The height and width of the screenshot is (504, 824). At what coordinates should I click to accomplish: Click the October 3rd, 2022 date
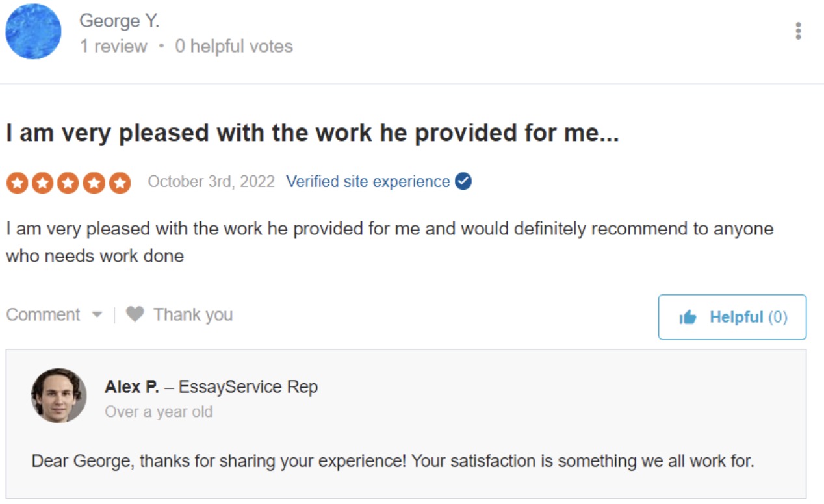[x=211, y=182]
